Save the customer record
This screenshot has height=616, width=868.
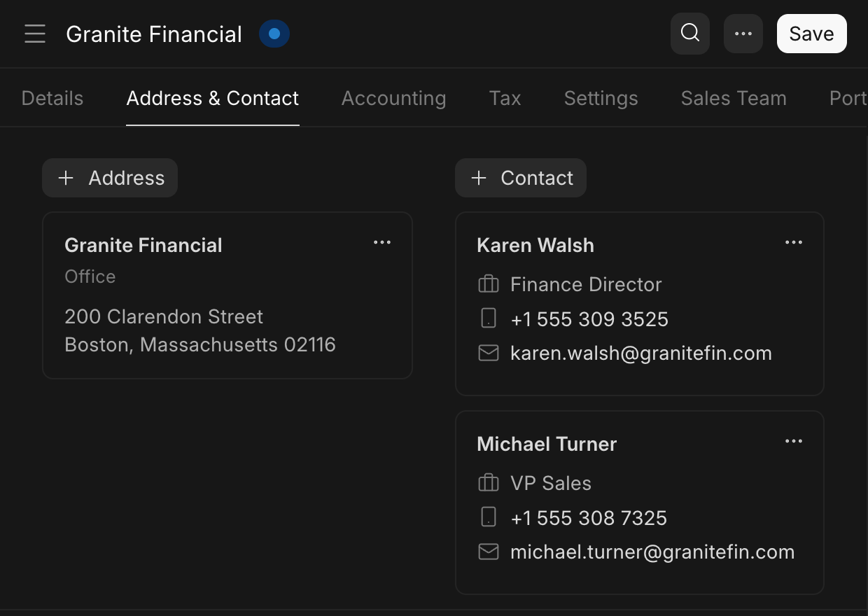[812, 34]
